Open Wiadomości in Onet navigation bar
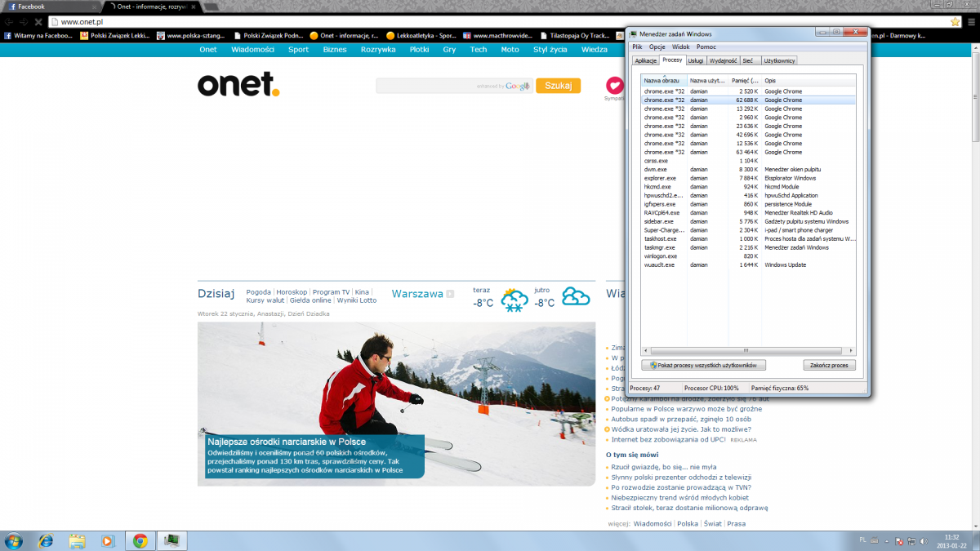Viewport: 980px width, 551px height. coord(252,49)
